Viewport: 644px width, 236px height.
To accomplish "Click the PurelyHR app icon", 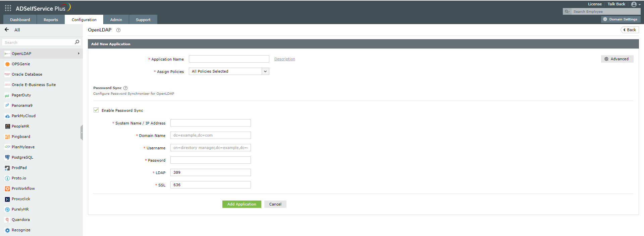I will tap(7, 210).
